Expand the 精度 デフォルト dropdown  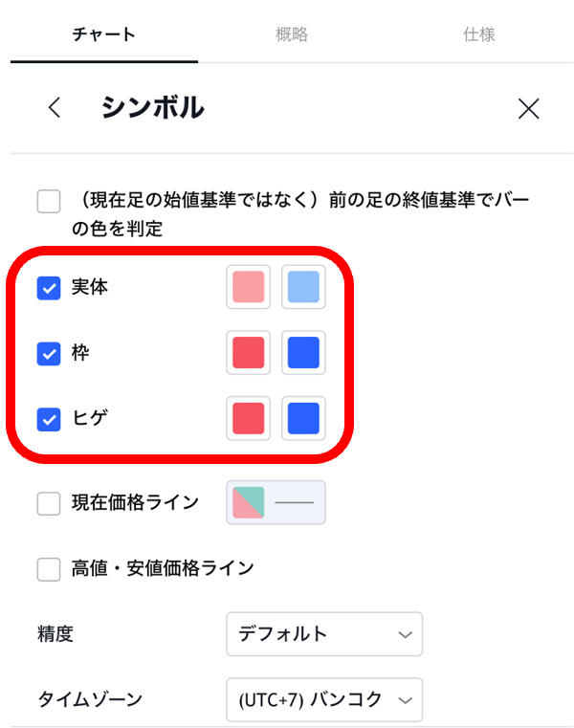point(324,633)
